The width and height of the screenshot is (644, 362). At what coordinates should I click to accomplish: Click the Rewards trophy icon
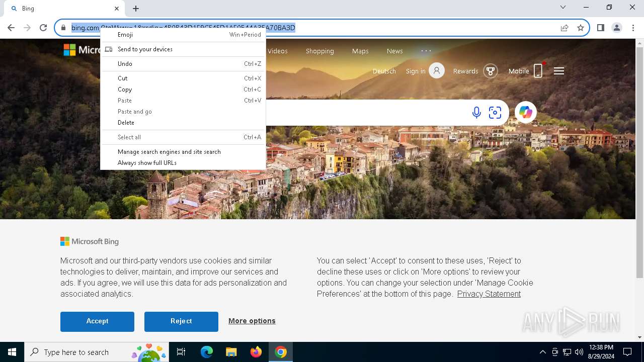point(491,71)
